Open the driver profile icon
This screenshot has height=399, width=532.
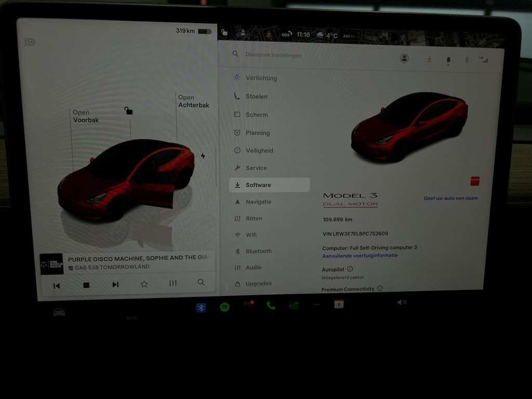[404, 58]
